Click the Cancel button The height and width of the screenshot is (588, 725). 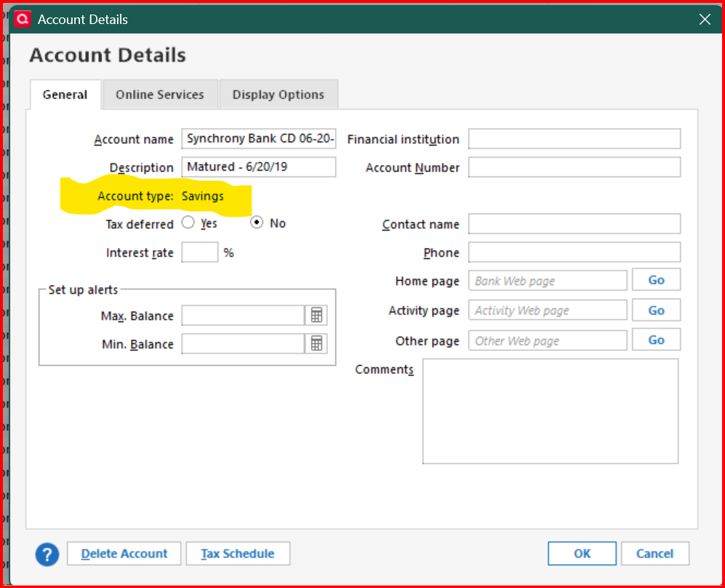[x=654, y=553]
